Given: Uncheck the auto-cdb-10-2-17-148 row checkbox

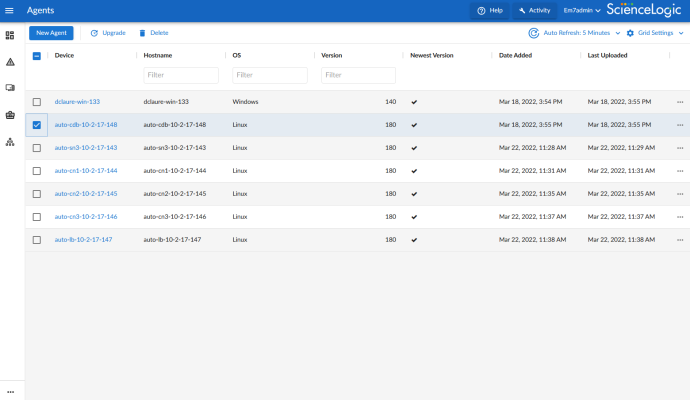Looking at the screenshot, I should tap(37, 125).
